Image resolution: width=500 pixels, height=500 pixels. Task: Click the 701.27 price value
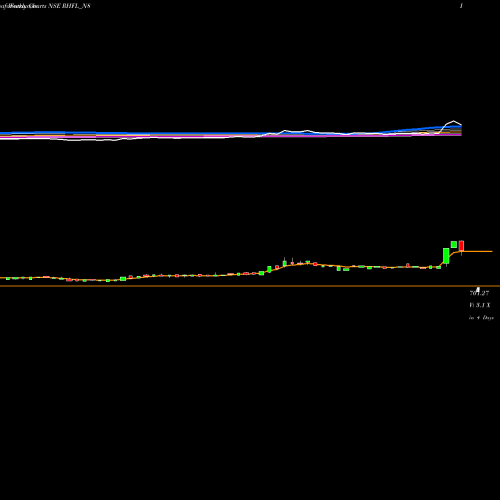click(479, 293)
